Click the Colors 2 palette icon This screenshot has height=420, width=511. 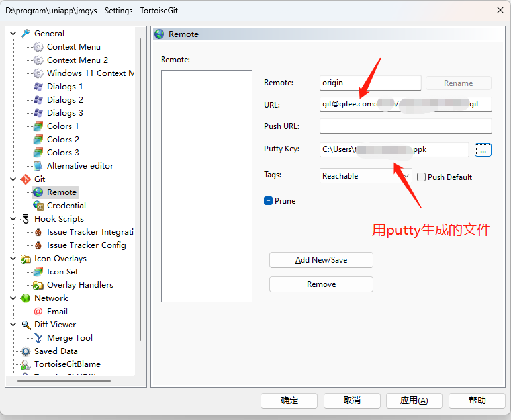(x=38, y=140)
